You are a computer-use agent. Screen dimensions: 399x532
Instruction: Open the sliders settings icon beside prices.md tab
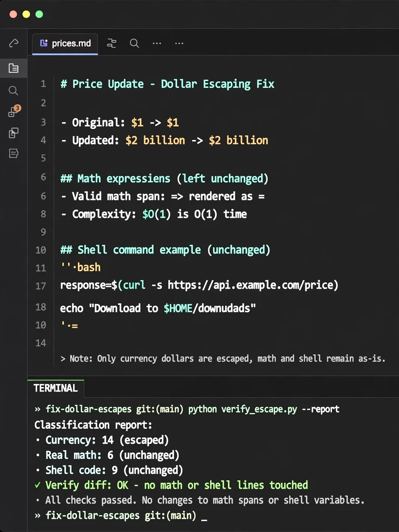click(x=112, y=43)
